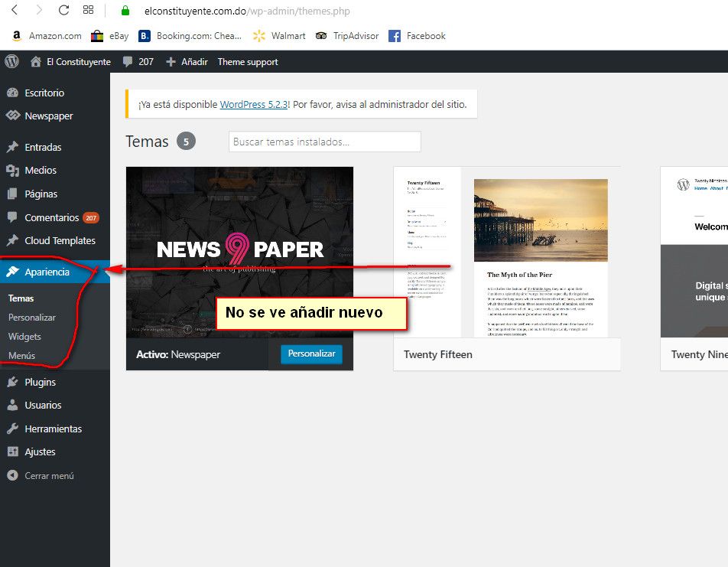This screenshot has width=728, height=567.
Task: Click the green padlock security icon
Action: pos(125,11)
